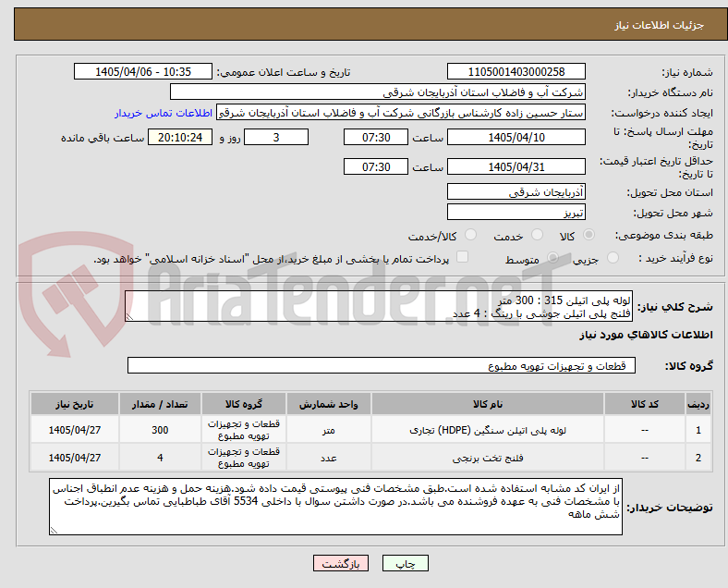Click the goods group field قطعات و تجهیزات تهویه مطبوع
This screenshot has height=588, width=728.
coord(382,365)
